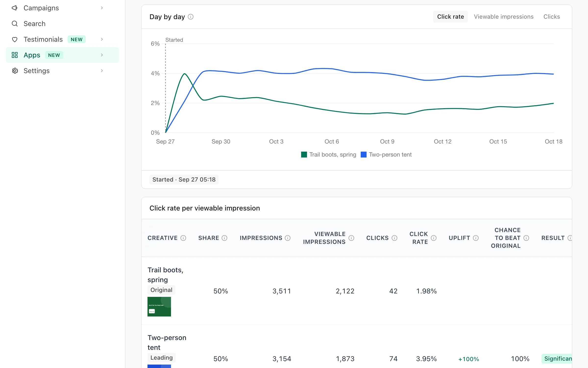Click the Trail boots, spring creative name
Image resolution: width=588 pixels, height=368 pixels.
coord(165,275)
